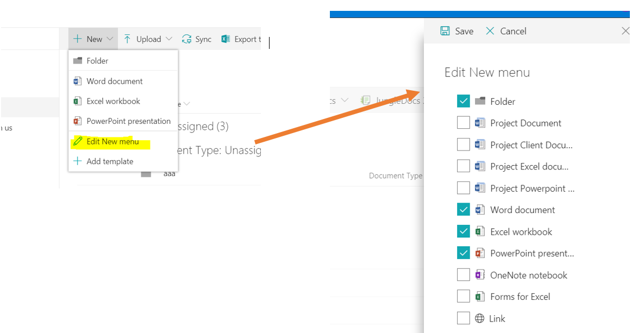
Task: Click the Cancel X icon
Action: [x=490, y=31]
